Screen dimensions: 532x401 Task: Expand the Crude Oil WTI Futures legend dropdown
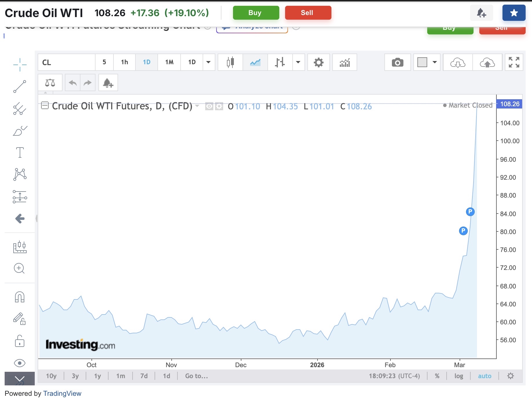pos(197,106)
